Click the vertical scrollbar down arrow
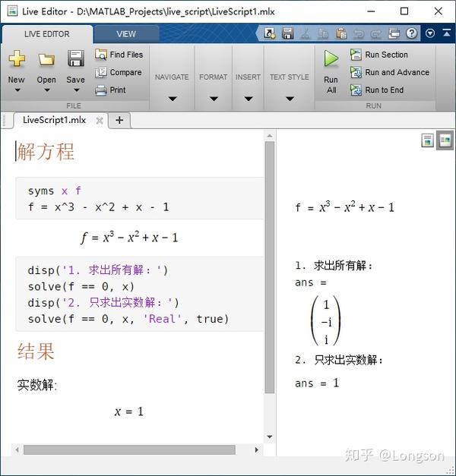Viewport: 456px width, 476px height. pos(270,437)
